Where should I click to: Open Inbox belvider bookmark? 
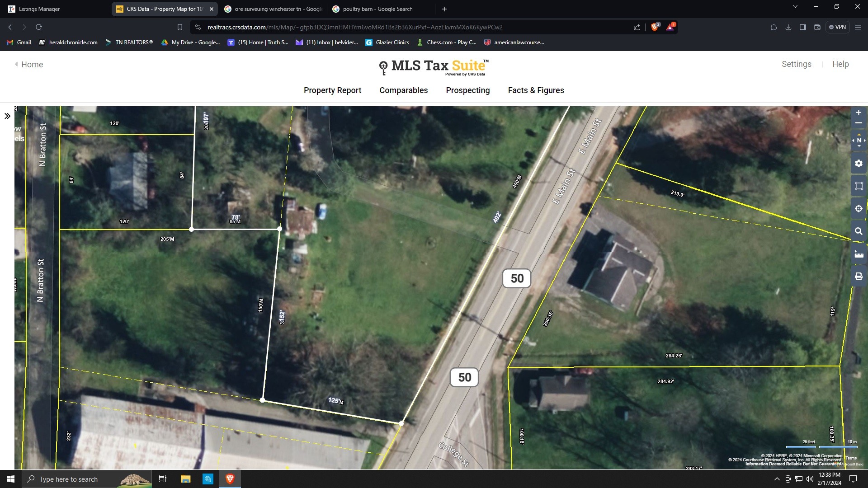tap(327, 42)
